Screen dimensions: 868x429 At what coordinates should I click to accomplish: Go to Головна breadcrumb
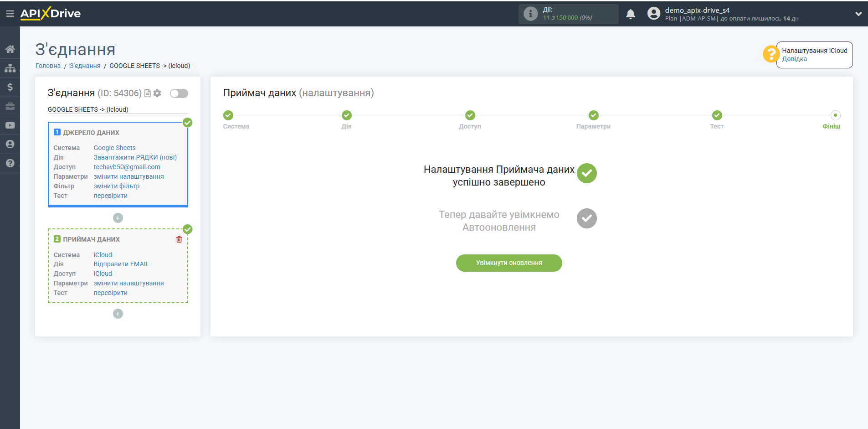(48, 66)
